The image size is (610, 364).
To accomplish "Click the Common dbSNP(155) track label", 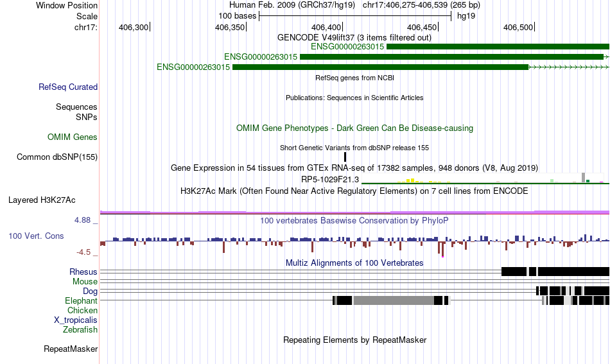I will [57, 157].
